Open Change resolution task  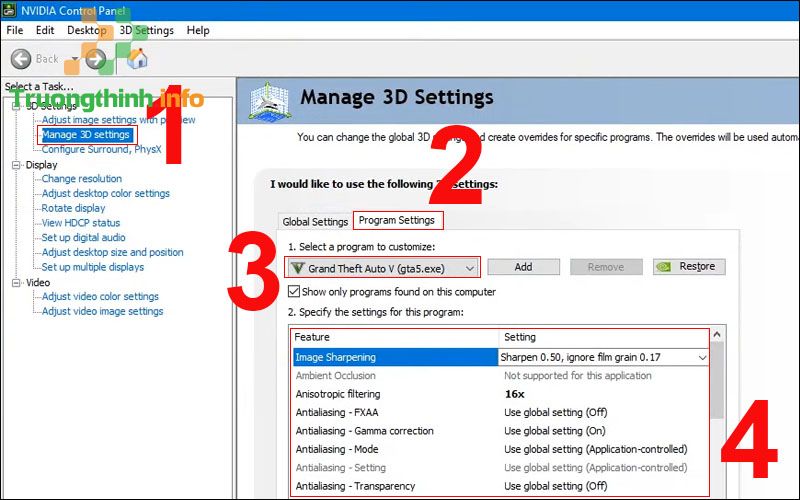click(82, 179)
